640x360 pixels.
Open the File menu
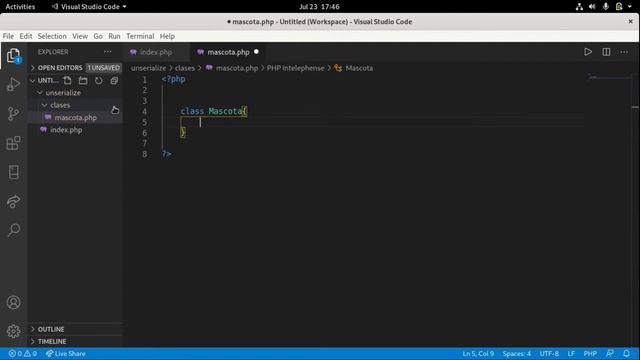(8, 36)
